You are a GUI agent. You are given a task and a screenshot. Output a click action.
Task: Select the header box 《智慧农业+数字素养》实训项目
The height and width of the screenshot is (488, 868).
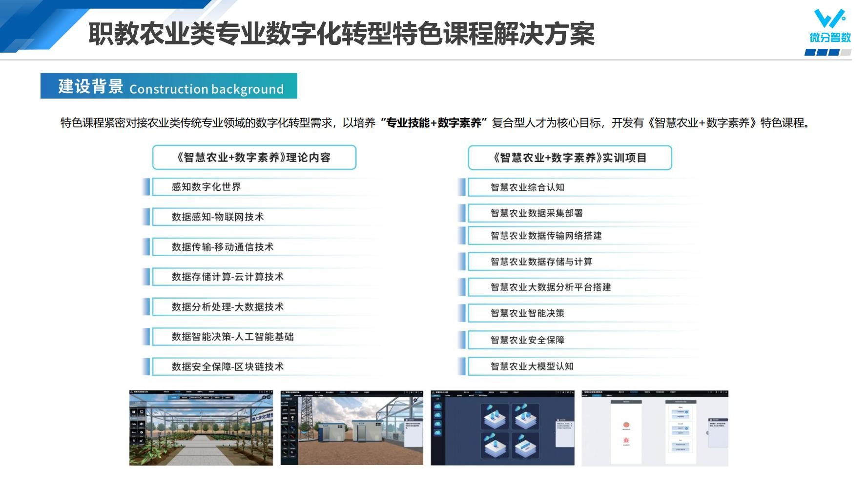coord(570,158)
